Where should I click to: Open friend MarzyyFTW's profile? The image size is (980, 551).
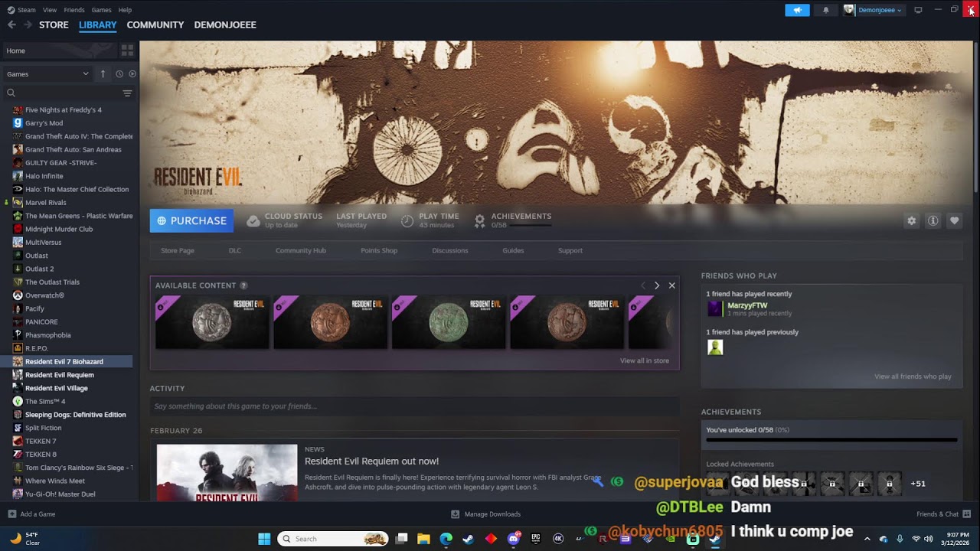pyautogui.click(x=747, y=305)
